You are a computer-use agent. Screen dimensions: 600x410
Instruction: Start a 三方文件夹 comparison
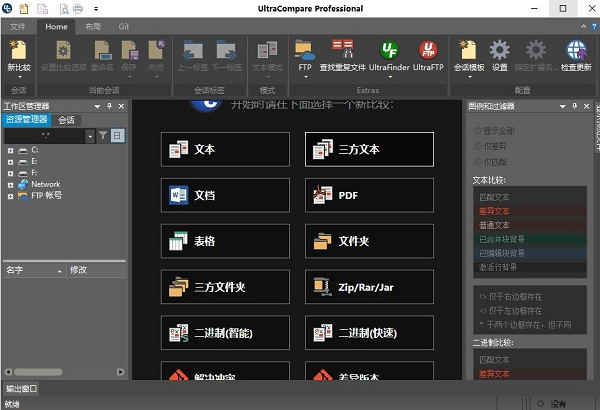[225, 287]
